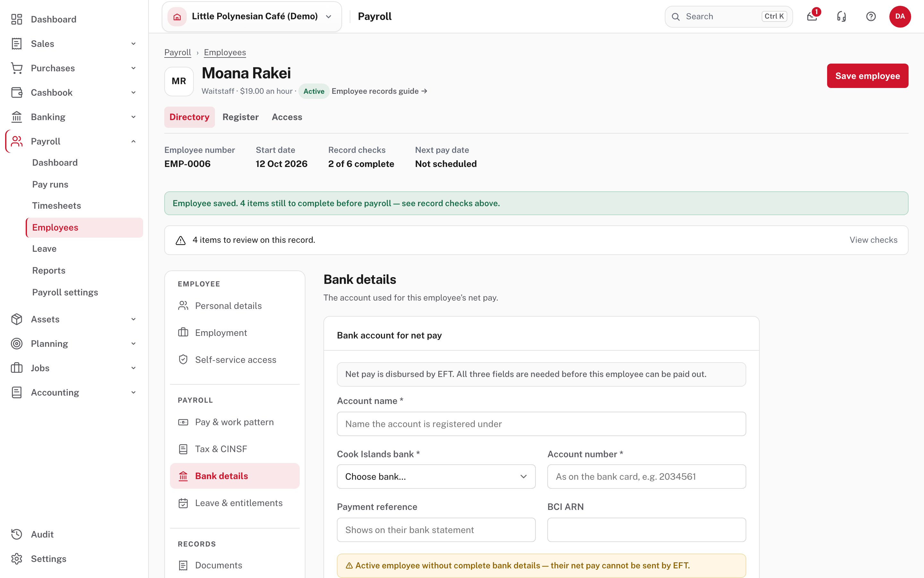
Task: Click the Settings gear icon
Action: (x=16, y=559)
